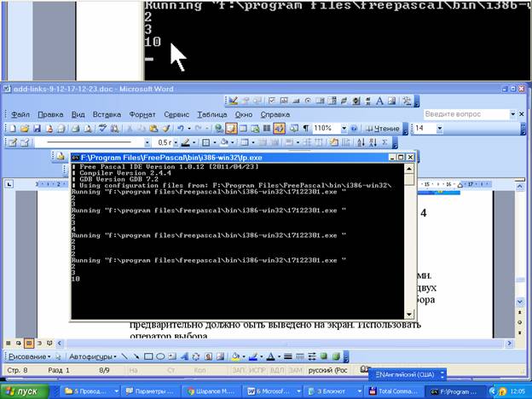
Task: Click the Введите вопрос help search field
Action: [466, 114]
